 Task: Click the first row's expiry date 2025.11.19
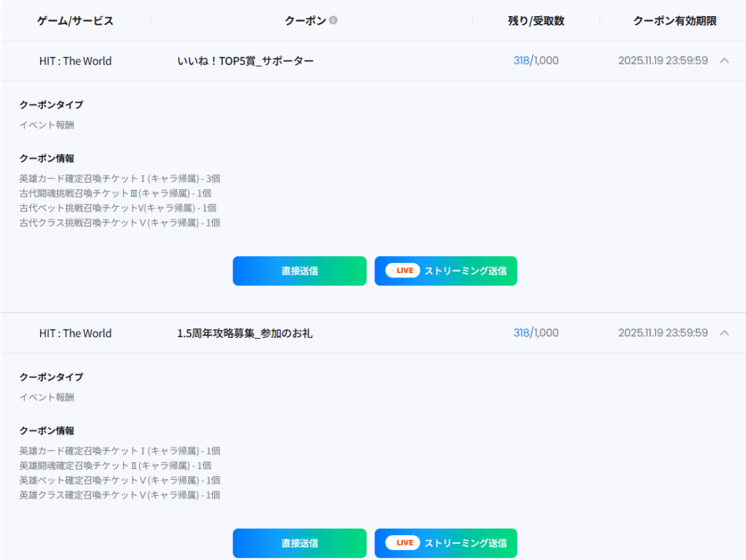click(x=662, y=61)
